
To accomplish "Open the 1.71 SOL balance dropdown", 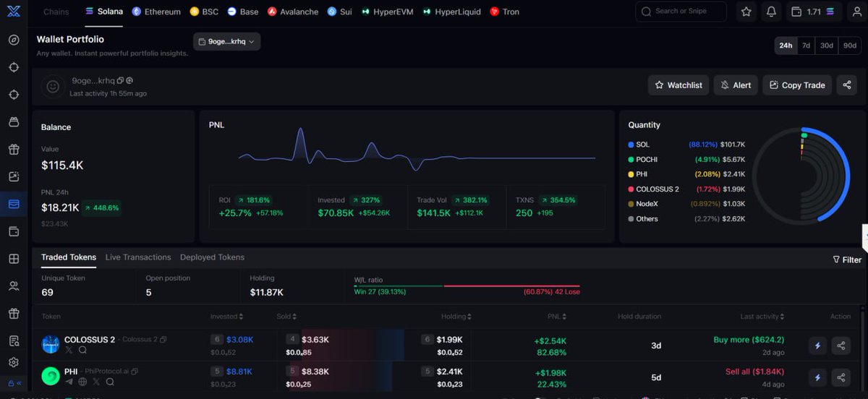I will [813, 12].
